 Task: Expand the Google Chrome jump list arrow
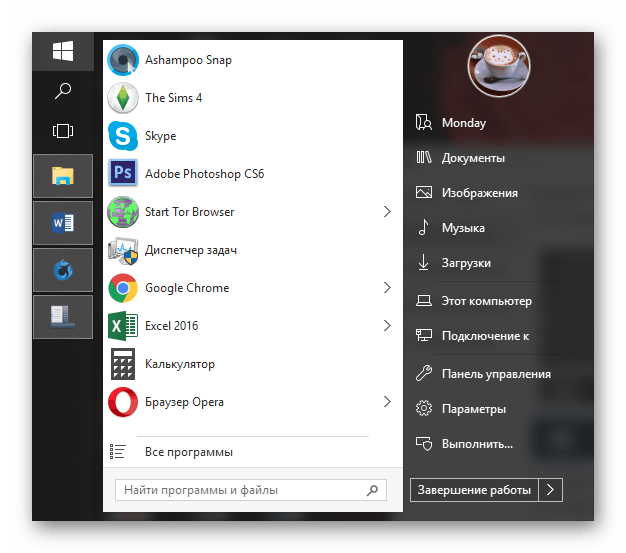(x=387, y=288)
